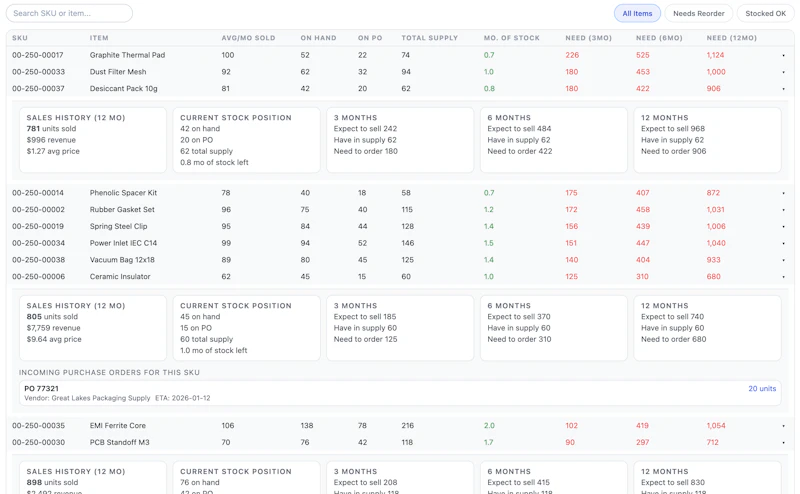Switch to Stocked OK filter
The height and width of the screenshot is (494, 800).
click(765, 13)
